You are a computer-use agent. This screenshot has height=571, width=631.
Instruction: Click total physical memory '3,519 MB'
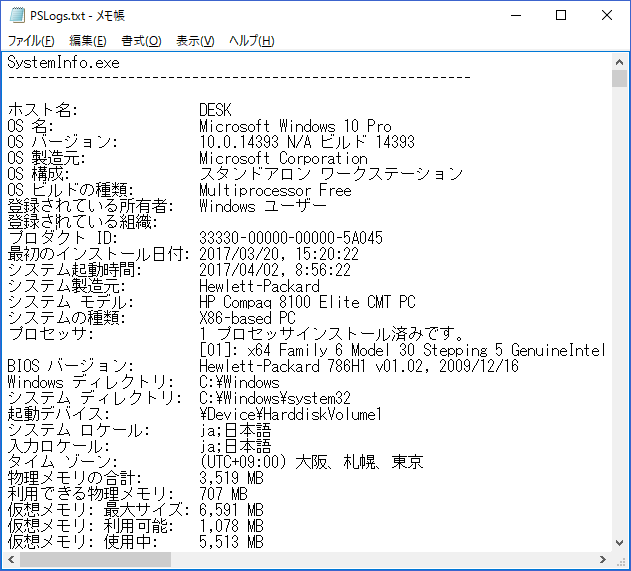pos(231,478)
